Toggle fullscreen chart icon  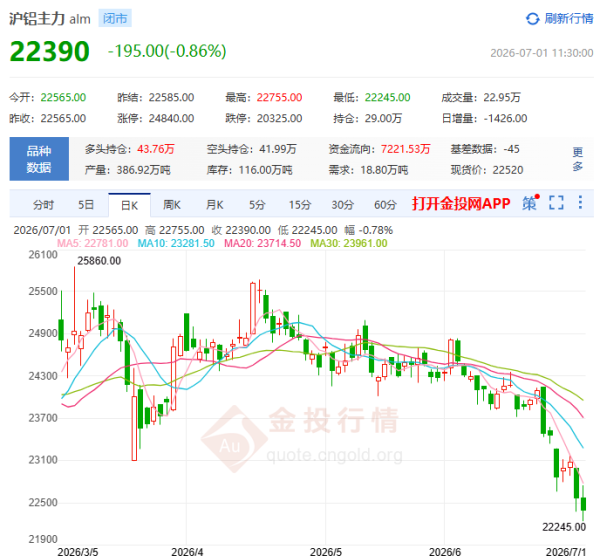point(556,202)
